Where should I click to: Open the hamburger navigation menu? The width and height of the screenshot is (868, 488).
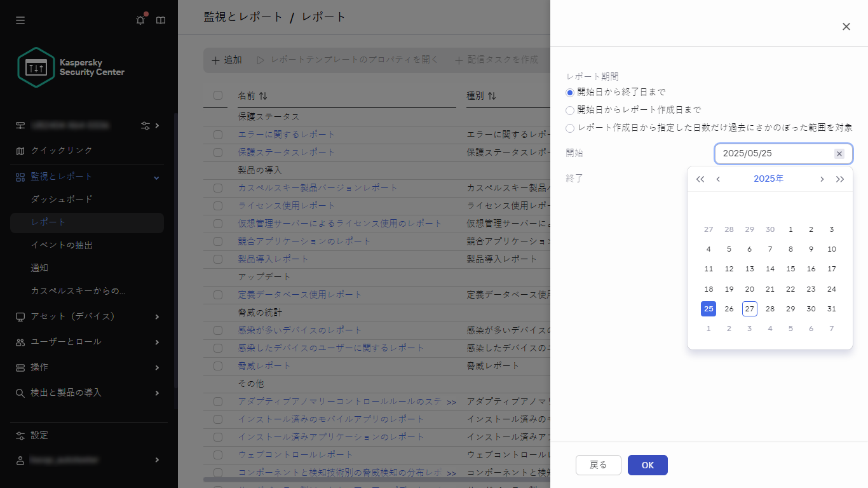(20, 20)
